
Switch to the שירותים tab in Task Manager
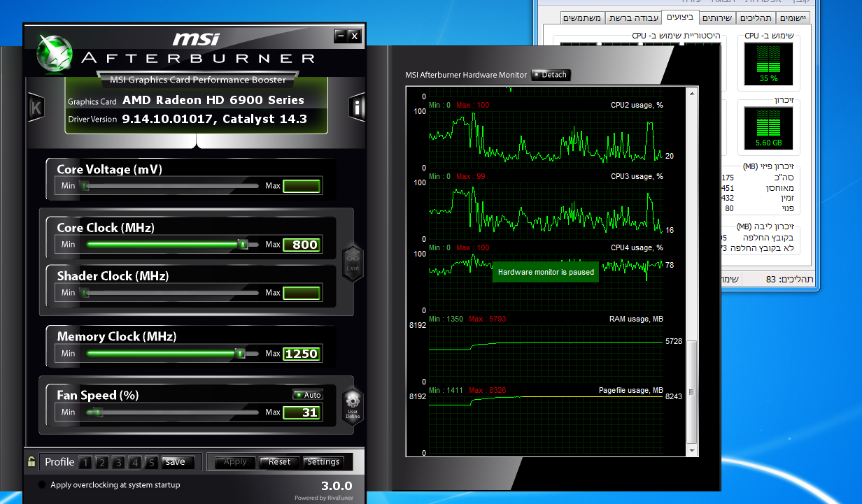717,18
